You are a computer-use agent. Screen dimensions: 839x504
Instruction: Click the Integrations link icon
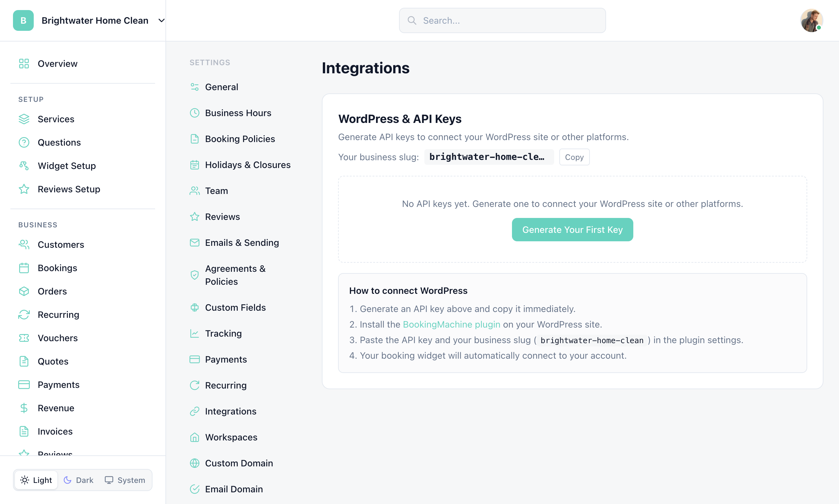(195, 411)
